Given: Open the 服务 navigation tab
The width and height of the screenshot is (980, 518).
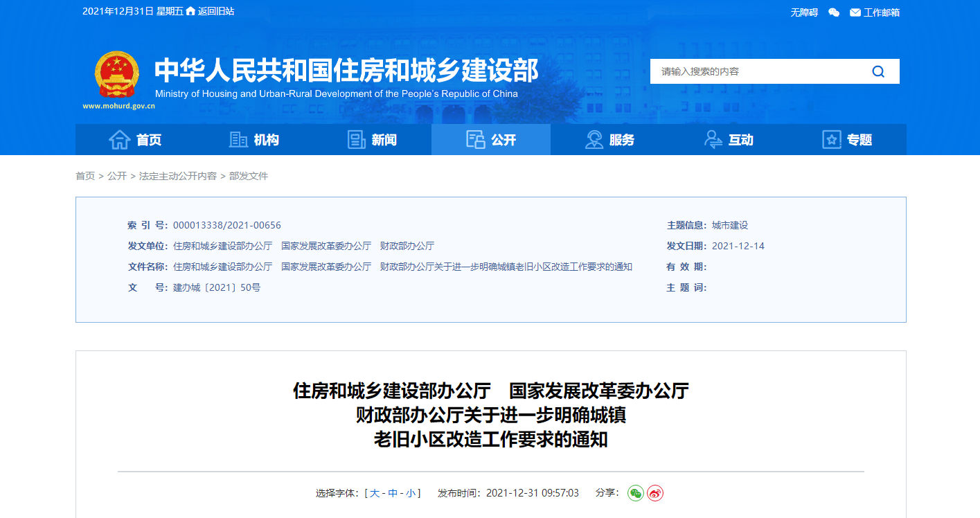Looking at the screenshot, I should coord(609,140).
